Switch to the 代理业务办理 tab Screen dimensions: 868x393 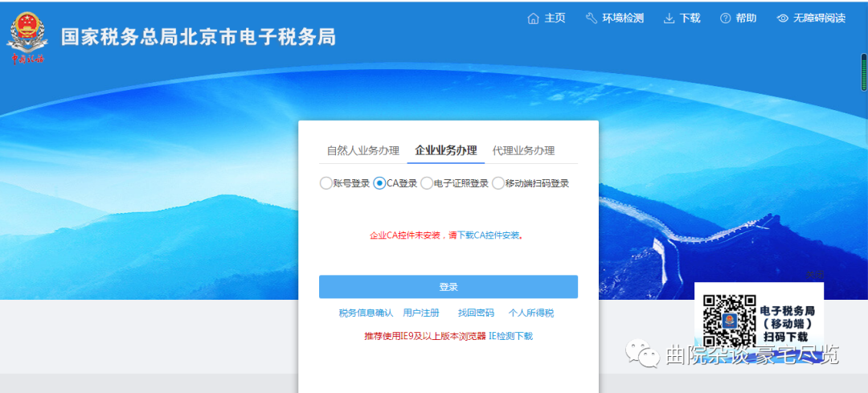(523, 150)
